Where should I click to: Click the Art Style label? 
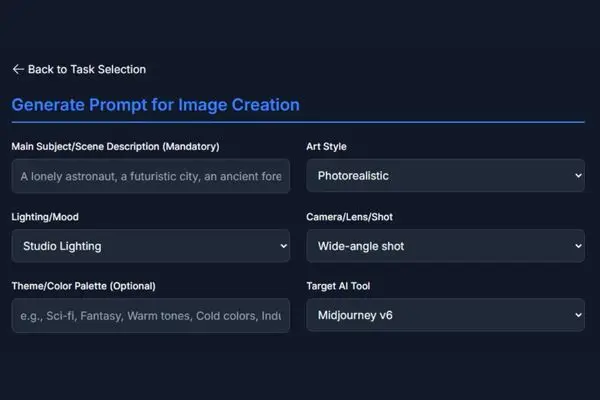point(326,147)
